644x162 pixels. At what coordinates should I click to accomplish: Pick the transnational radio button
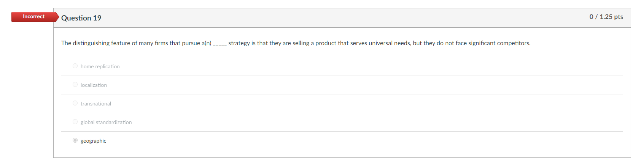(x=75, y=103)
